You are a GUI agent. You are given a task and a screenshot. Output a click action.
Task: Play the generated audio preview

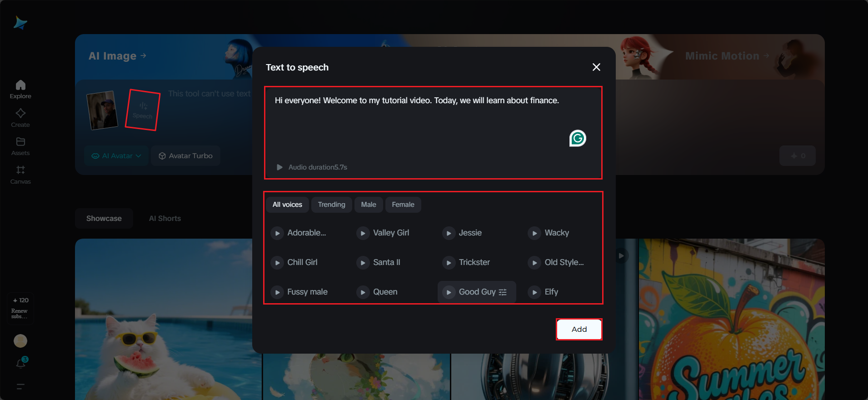coord(279,167)
